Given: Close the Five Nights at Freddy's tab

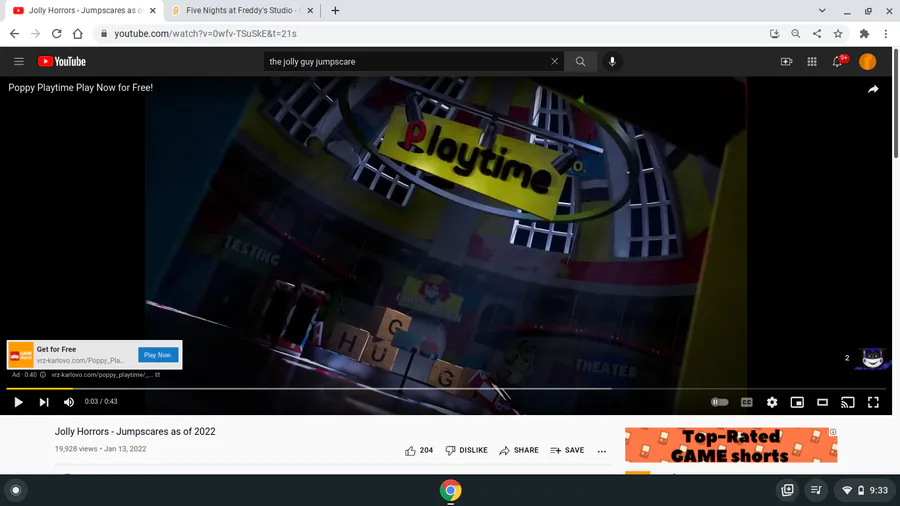Looking at the screenshot, I should [x=310, y=10].
